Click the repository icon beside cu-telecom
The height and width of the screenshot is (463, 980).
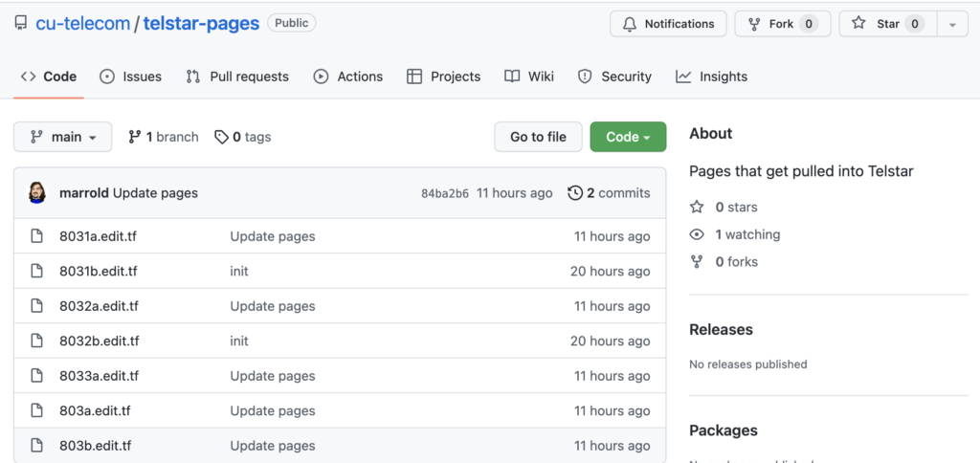[21, 24]
